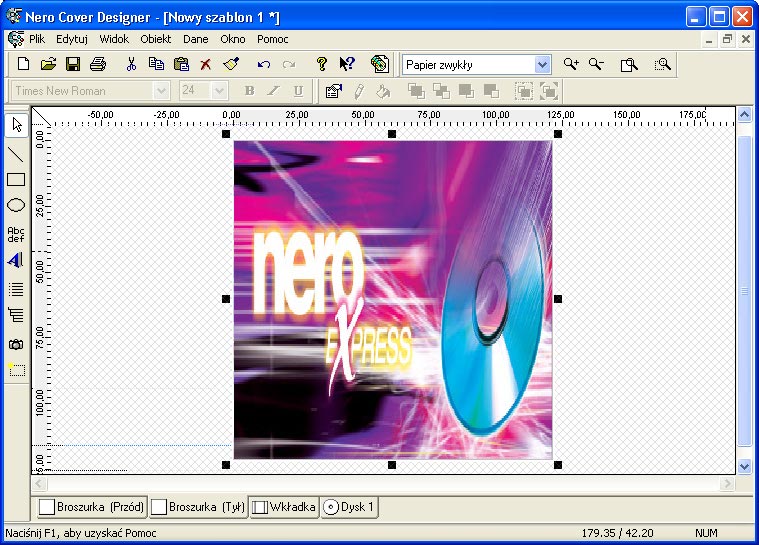Switch to Dysk 1 tab

[x=349, y=507]
